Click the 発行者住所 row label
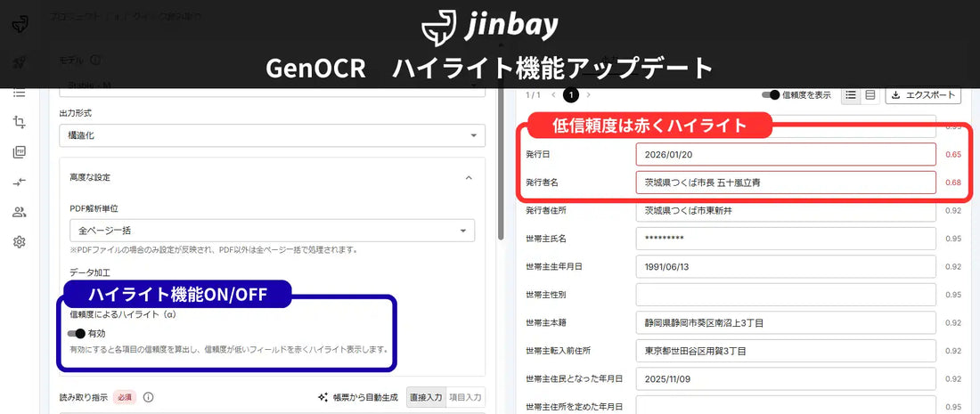The image size is (980, 414). pos(546,210)
